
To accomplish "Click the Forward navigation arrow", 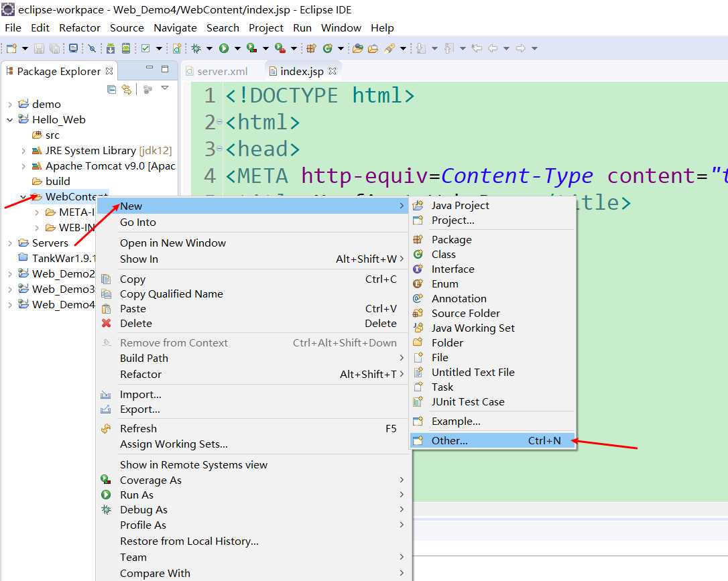I will tap(520, 48).
